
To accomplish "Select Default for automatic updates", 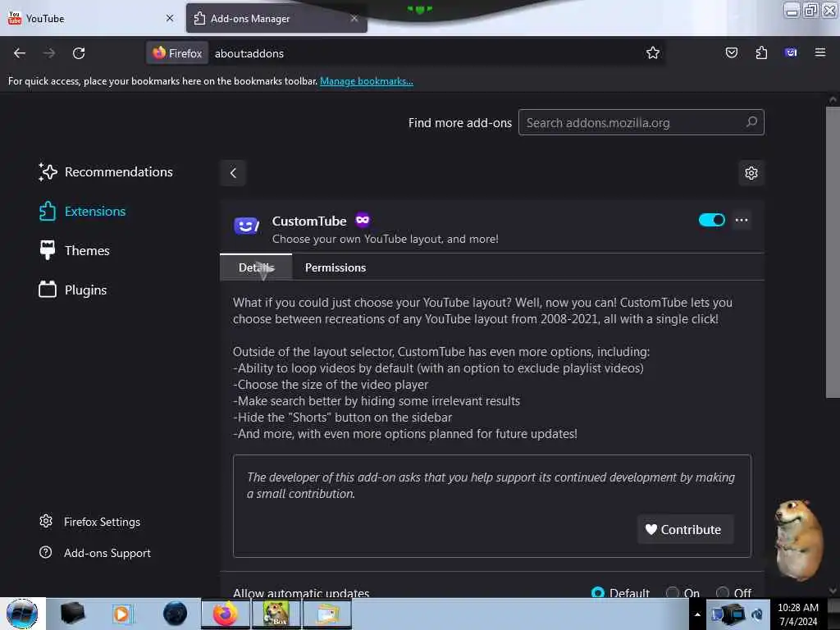I will [x=597, y=592].
